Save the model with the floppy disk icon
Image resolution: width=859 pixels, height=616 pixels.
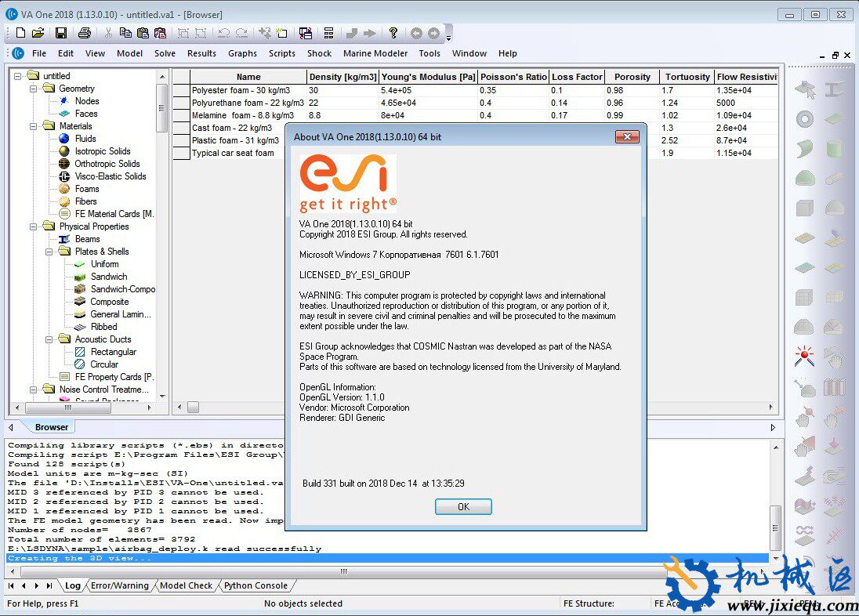61,34
